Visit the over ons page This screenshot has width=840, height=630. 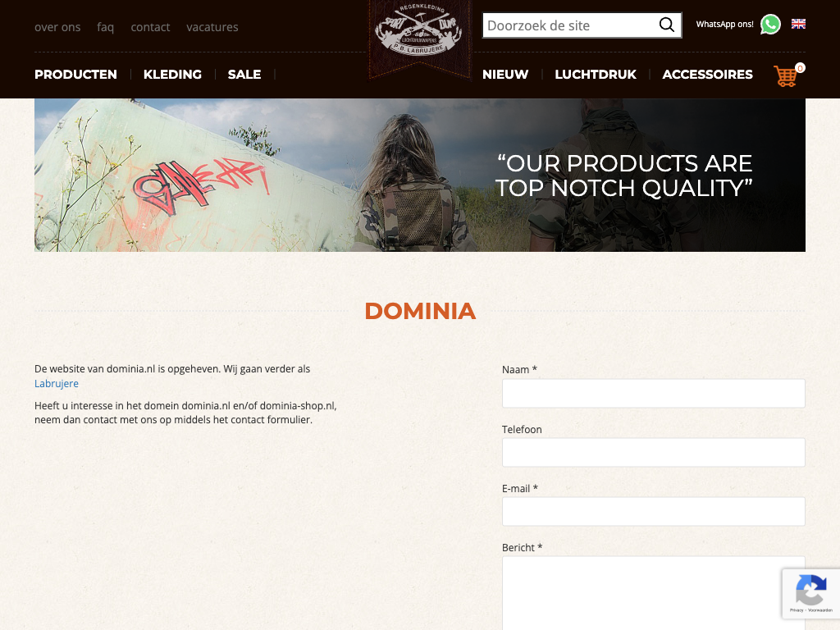click(x=57, y=27)
